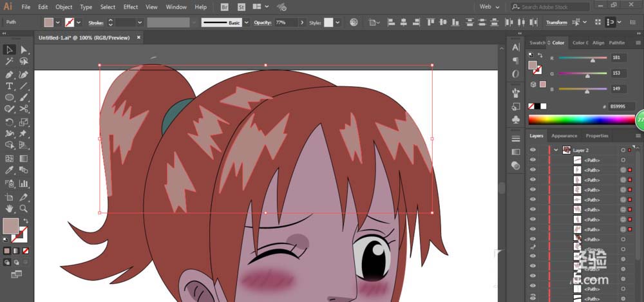Viewport: 644px width, 302px height.
Task: Click the Transform link in control bar
Action: [556, 23]
